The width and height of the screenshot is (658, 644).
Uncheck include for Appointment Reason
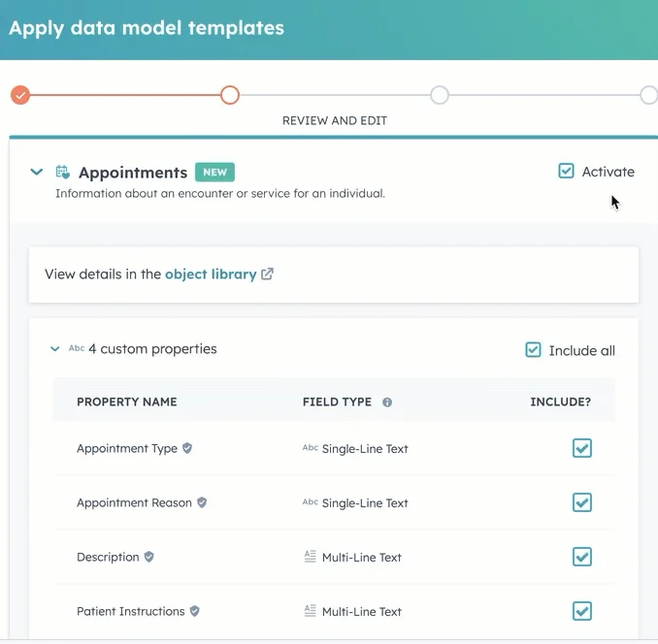(582, 502)
